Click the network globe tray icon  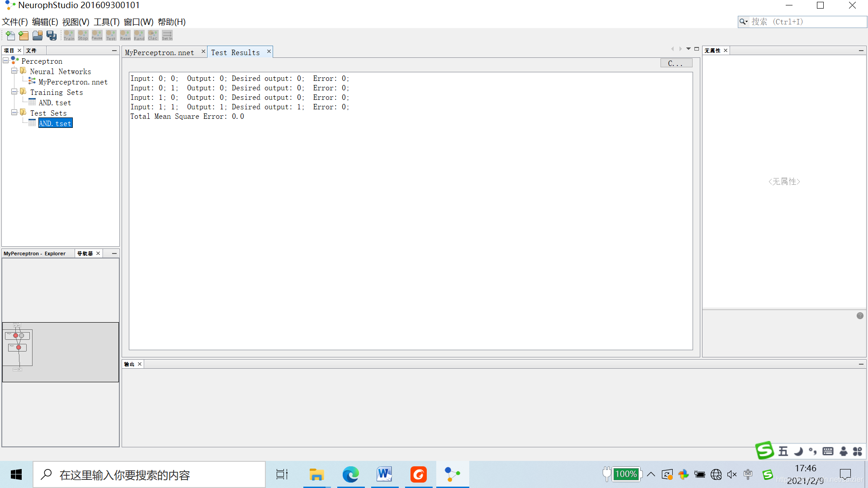point(716,474)
